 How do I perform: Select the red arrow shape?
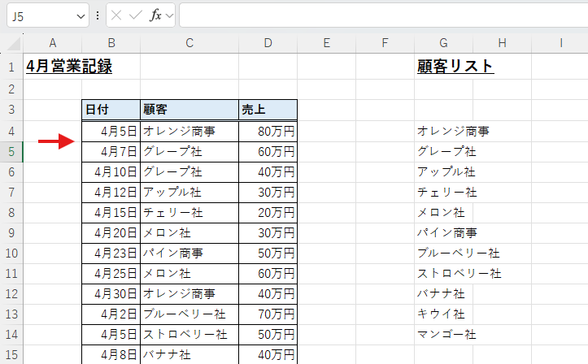pyautogui.click(x=55, y=143)
